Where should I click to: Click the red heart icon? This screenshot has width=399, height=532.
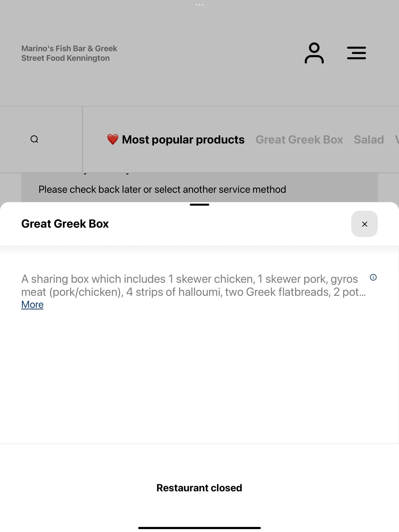(113, 139)
